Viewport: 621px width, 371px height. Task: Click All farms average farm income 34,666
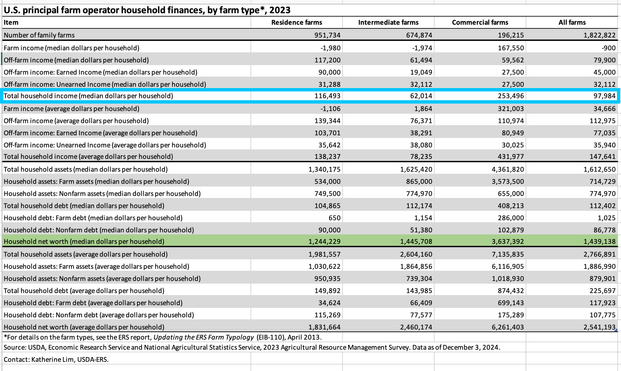click(x=605, y=108)
